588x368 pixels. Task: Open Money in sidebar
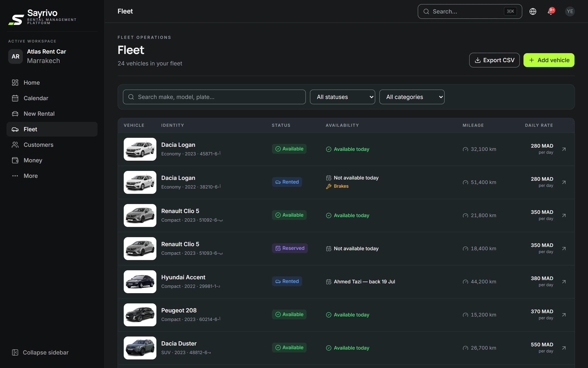coord(52,160)
